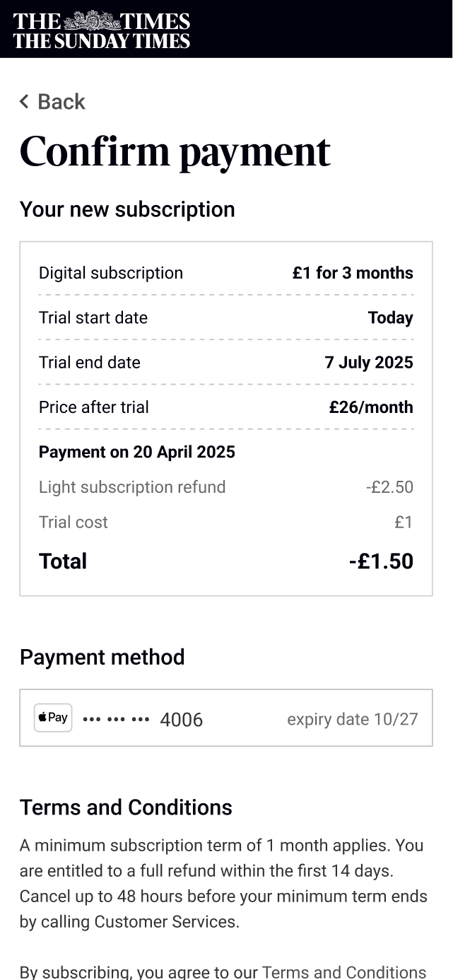Click the Payment on 20 April 2025 label
The width and height of the screenshot is (453, 980).
pos(137,452)
